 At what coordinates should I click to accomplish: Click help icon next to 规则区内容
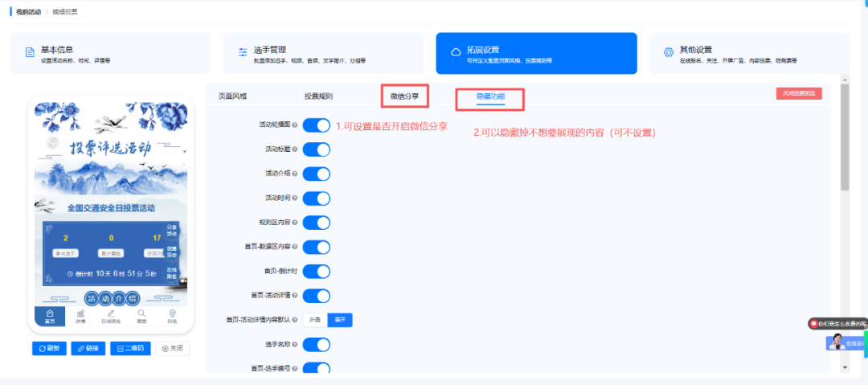(295, 223)
